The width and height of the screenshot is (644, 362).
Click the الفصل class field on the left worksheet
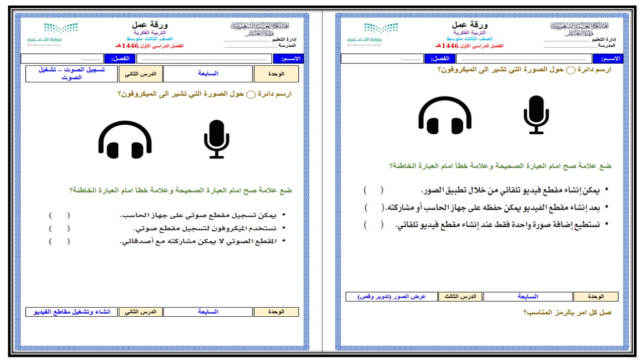pyautogui.click(x=62, y=59)
